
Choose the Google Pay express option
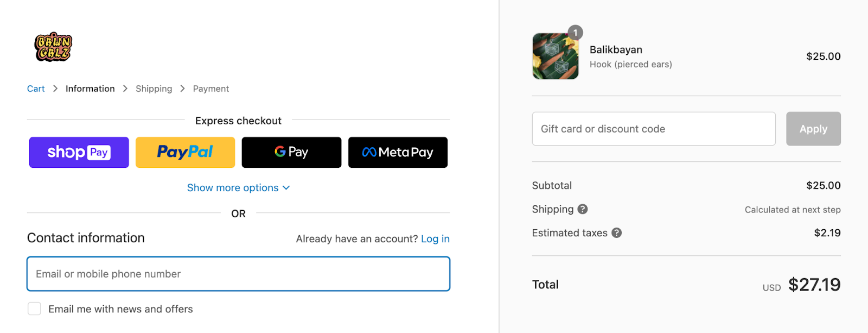click(291, 153)
